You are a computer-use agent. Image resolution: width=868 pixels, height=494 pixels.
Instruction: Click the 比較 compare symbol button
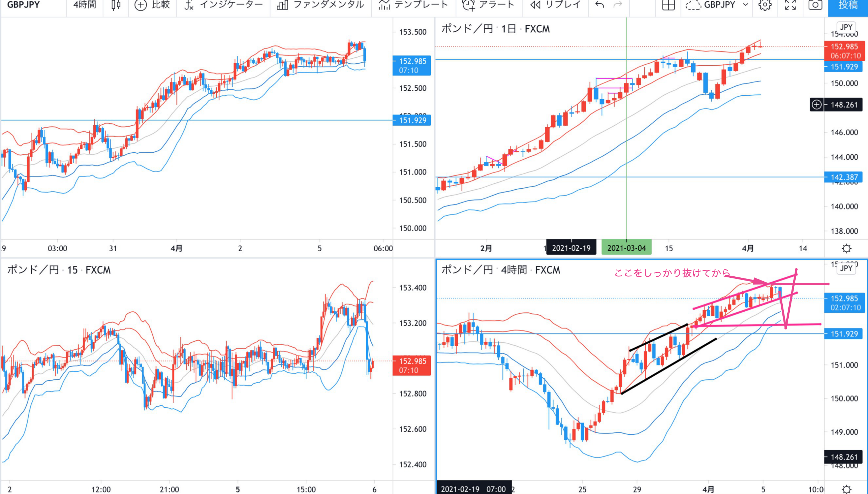click(152, 5)
